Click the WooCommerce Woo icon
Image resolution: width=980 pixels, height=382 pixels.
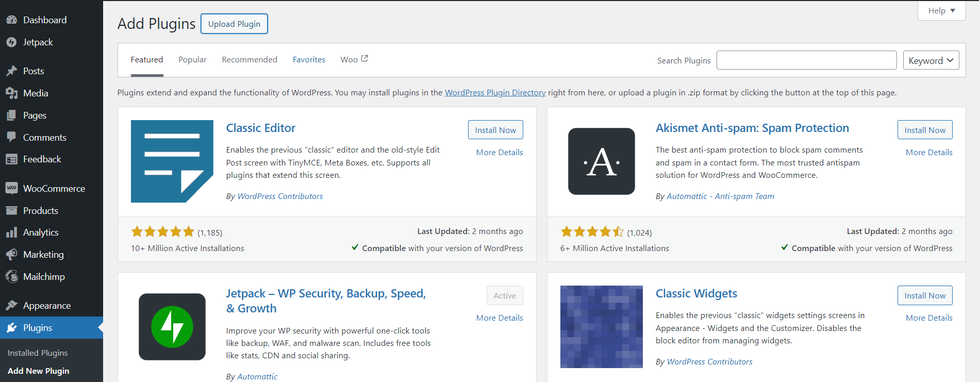tap(11, 188)
